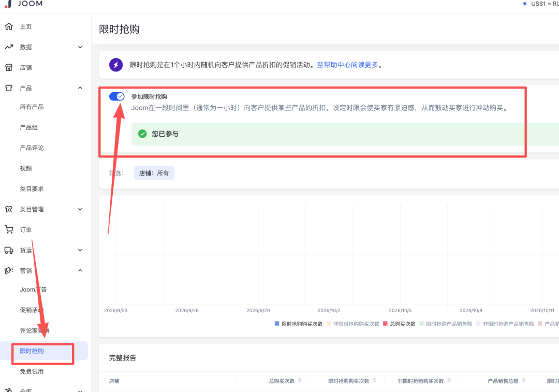Open 评论家营销 submenu item
Screen dimensions: 559x392
35,330
